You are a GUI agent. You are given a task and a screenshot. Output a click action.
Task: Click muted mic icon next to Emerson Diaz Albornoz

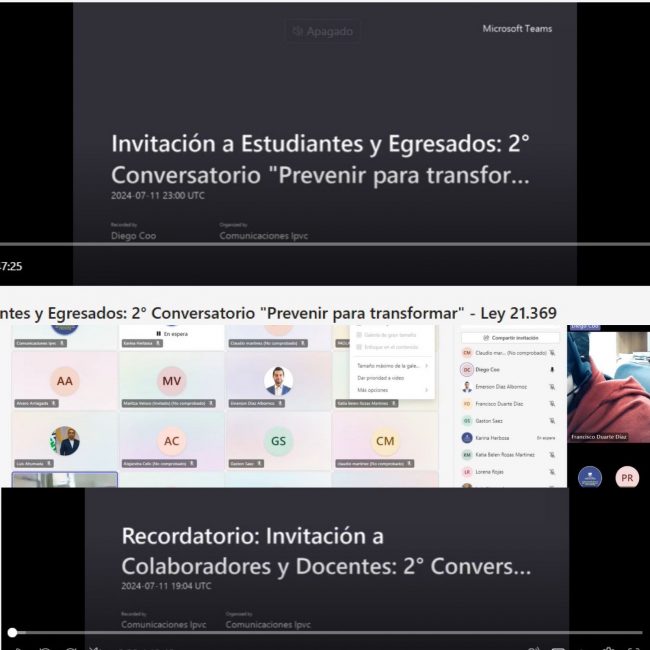[552, 386]
